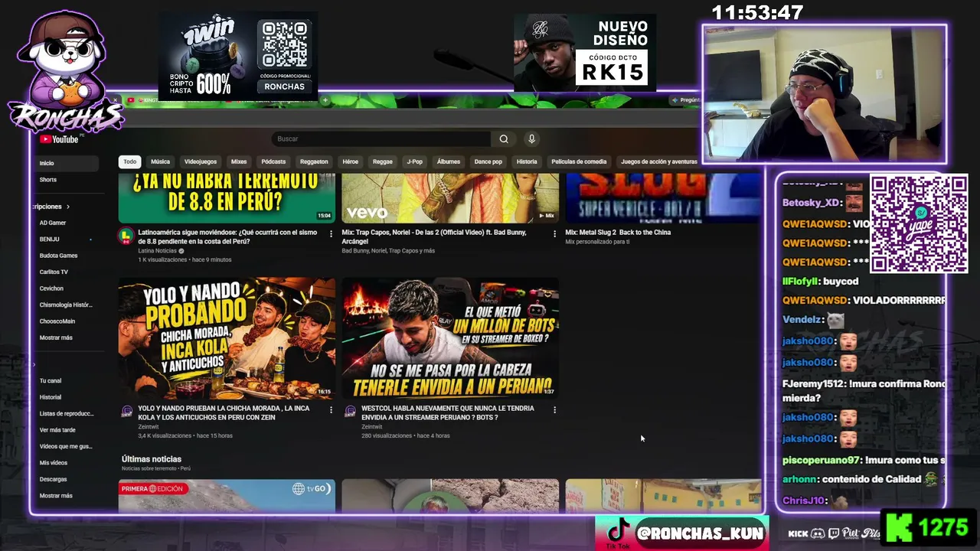Open options for YOLO Y NANDO PRUEBAN video
The image size is (980, 551).
pyautogui.click(x=331, y=409)
